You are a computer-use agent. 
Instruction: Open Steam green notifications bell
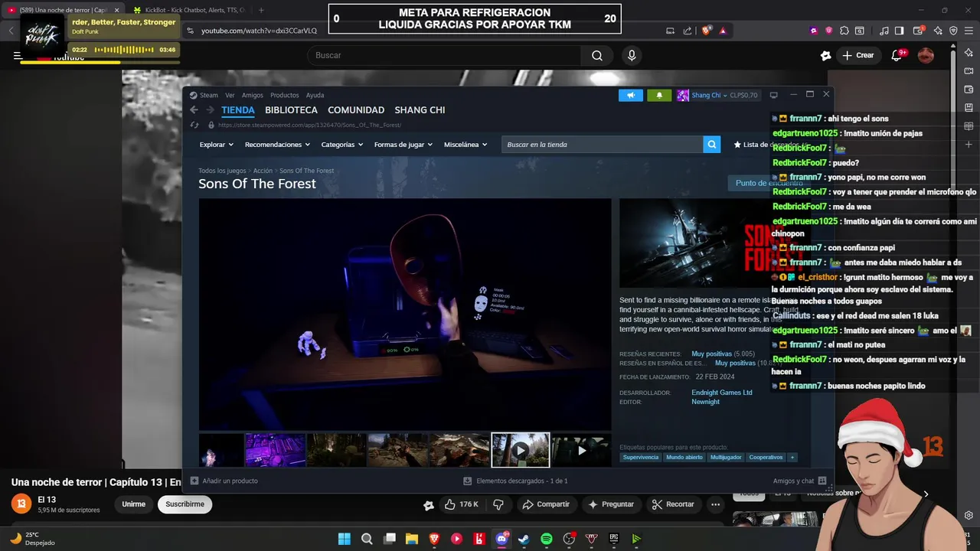[659, 95]
